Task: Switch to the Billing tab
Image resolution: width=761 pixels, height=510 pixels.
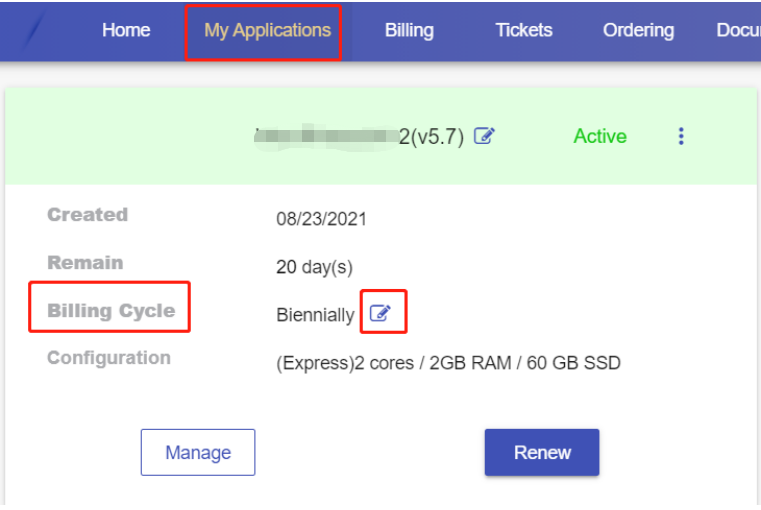Action: [x=409, y=30]
